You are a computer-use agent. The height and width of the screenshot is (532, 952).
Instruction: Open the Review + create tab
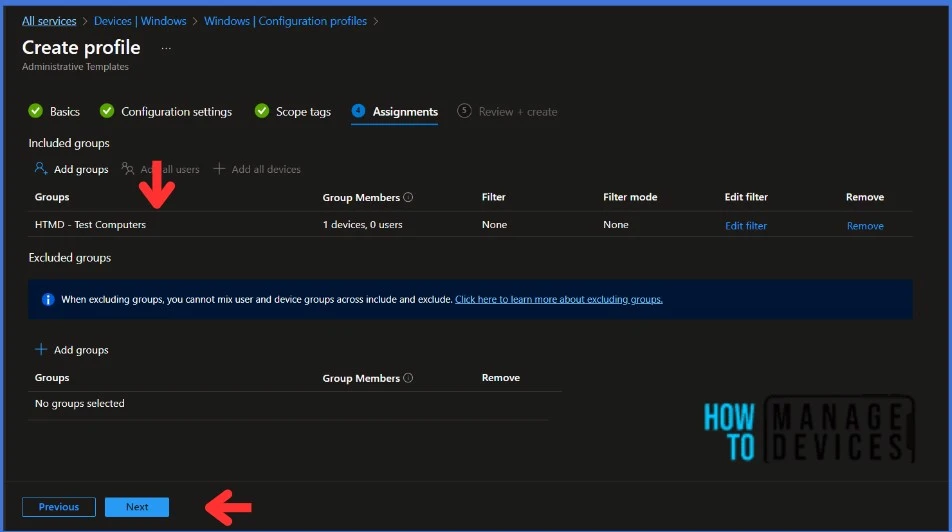click(x=517, y=112)
